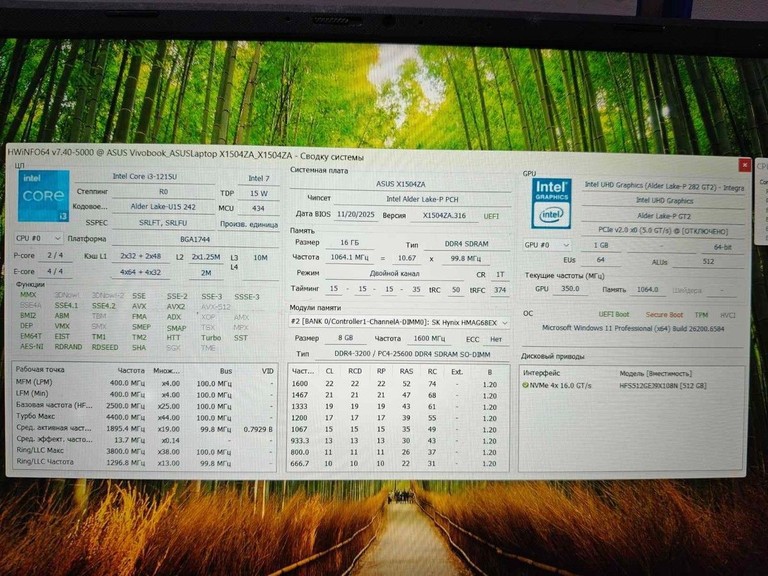Screen dimensions: 768x576
Task: Click the Турбо Макс operating point row
Action: point(144,417)
